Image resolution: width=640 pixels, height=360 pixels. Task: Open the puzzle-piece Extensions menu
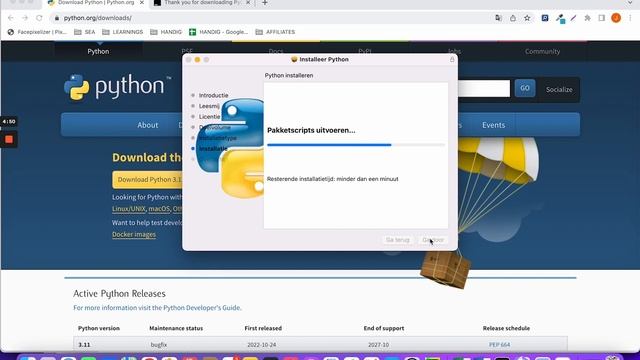click(x=587, y=18)
